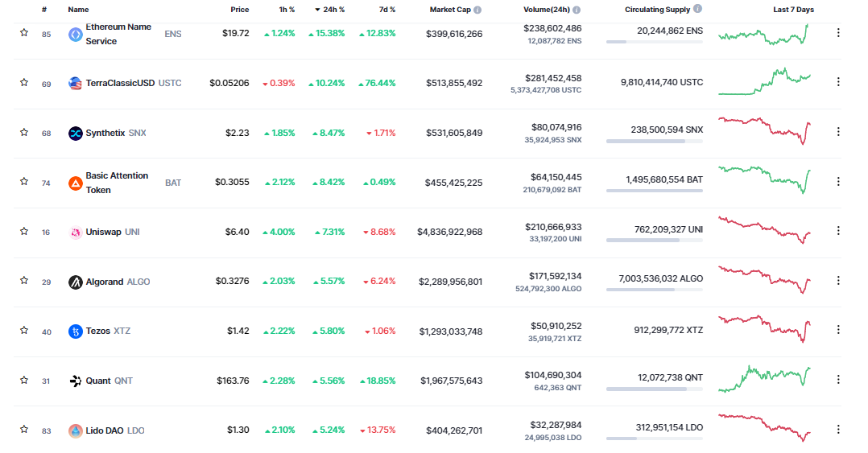This screenshot has height=453, width=868.
Task: Click the Uniswap unicorn logo icon
Action: point(76,232)
